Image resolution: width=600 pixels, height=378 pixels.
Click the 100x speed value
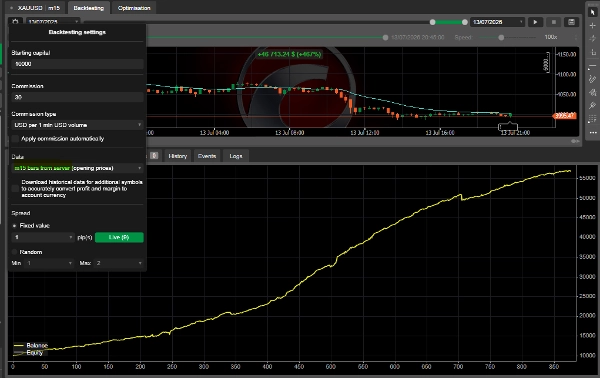[x=550, y=37]
